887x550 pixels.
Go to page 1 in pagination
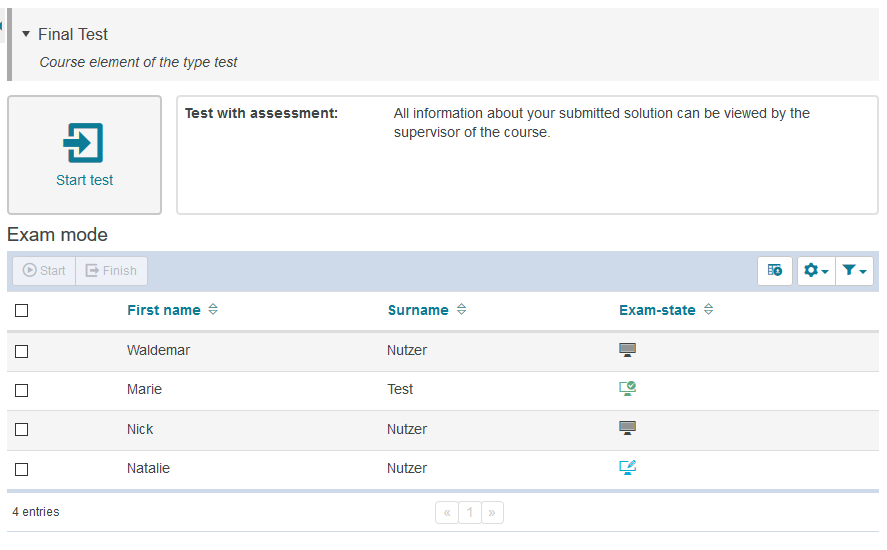[470, 513]
